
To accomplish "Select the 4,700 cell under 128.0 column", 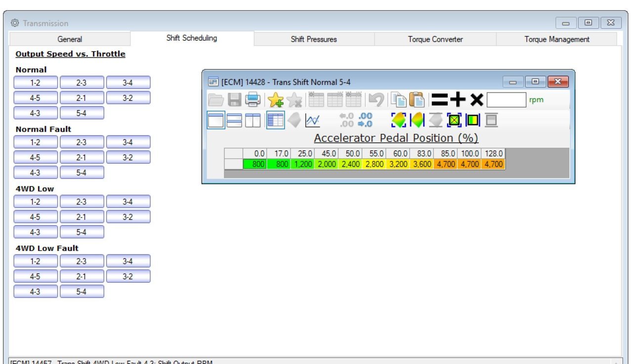I will pos(493,164).
